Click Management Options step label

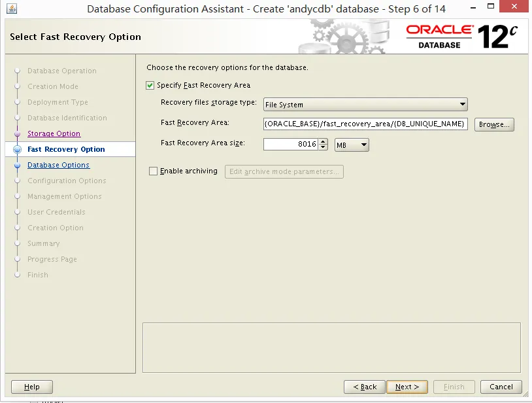pyautogui.click(x=65, y=196)
